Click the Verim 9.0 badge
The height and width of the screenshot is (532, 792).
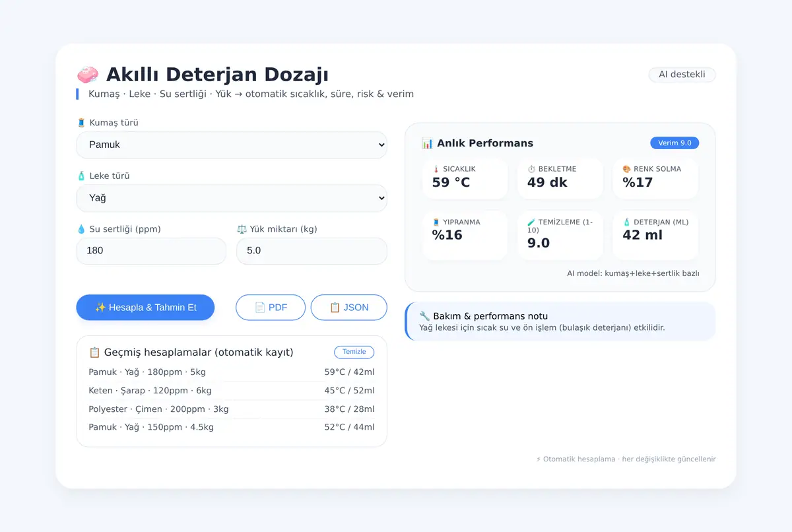pos(675,143)
